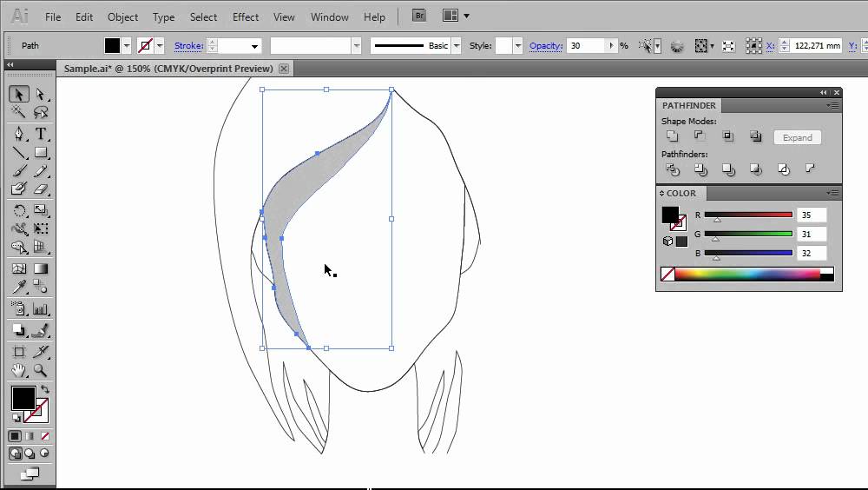
Task: Open fill color dropdown in control bar
Action: pyautogui.click(x=127, y=46)
